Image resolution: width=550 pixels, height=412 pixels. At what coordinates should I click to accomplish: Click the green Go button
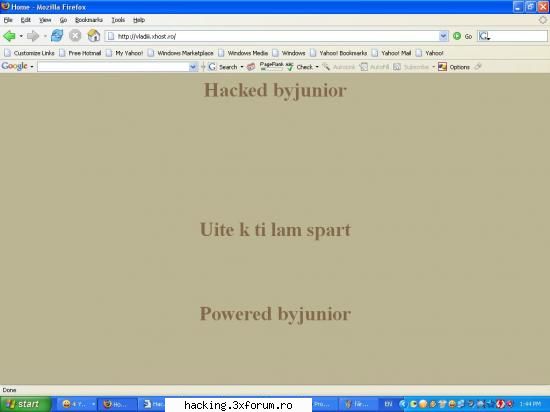462,36
